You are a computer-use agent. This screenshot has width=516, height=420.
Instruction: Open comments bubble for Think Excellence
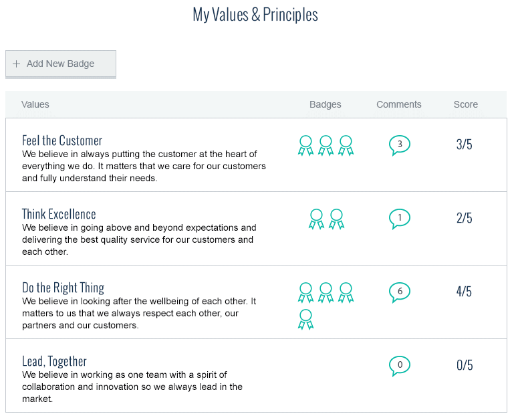(x=400, y=218)
